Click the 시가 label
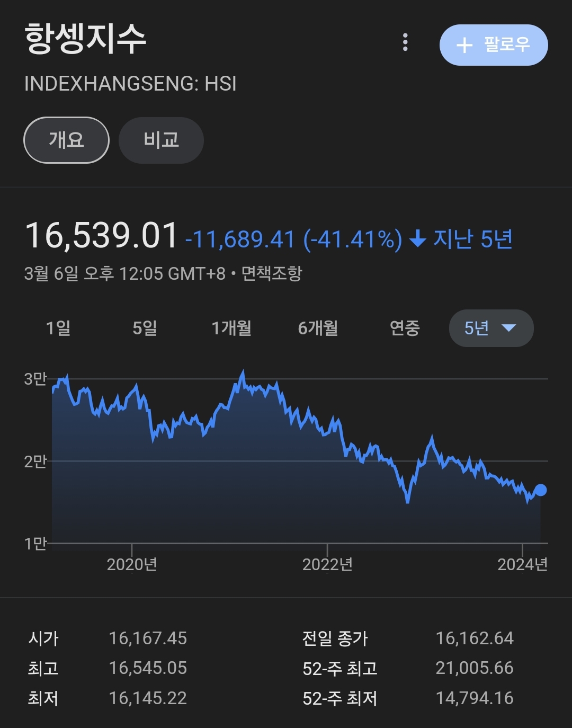This screenshot has width=572, height=728. (43, 638)
